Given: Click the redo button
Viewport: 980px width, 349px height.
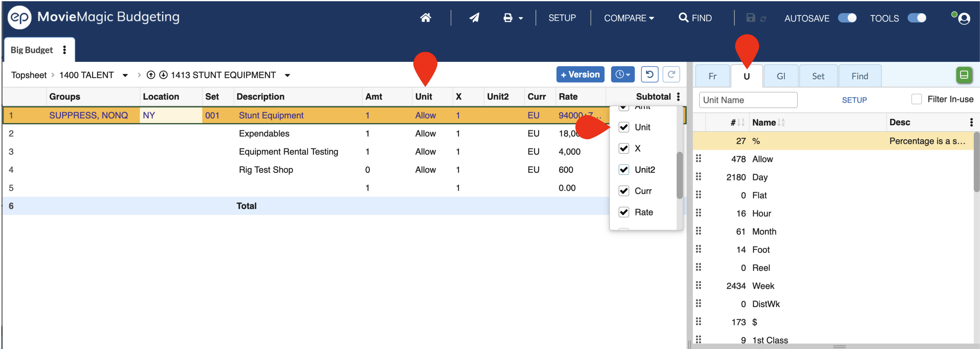Looking at the screenshot, I should pyautogui.click(x=671, y=74).
